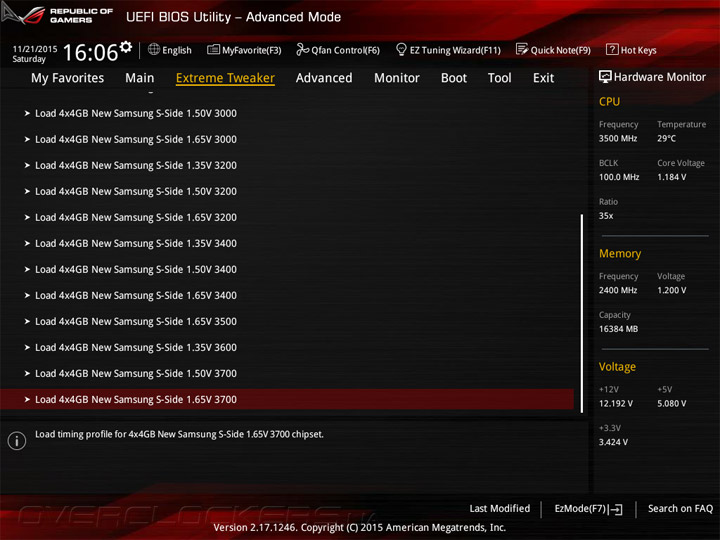Click Core Voltage value 1.184 V
The height and width of the screenshot is (540, 720).
[672, 177]
